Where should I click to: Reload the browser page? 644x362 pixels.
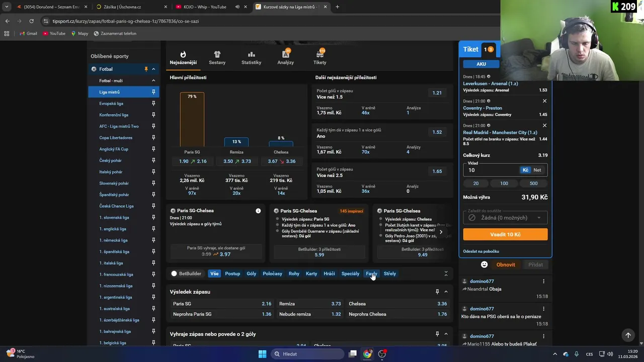pyautogui.click(x=31, y=21)
